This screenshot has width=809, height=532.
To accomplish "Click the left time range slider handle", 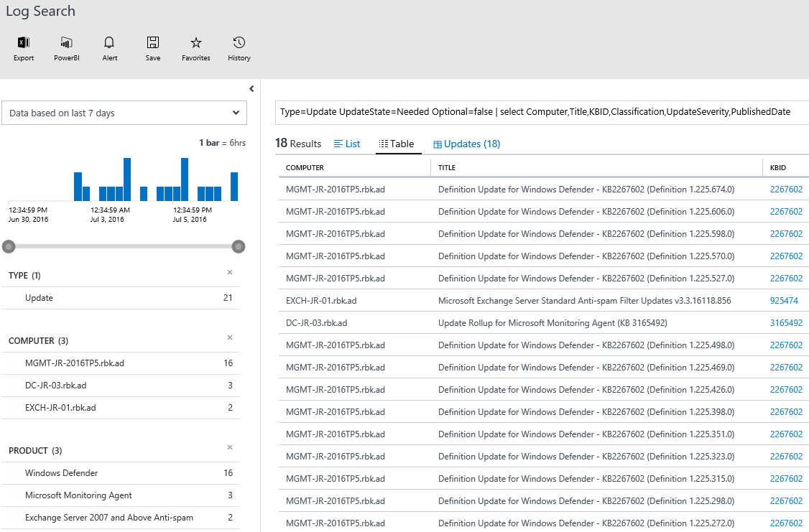I will click(x=9, y=247).
